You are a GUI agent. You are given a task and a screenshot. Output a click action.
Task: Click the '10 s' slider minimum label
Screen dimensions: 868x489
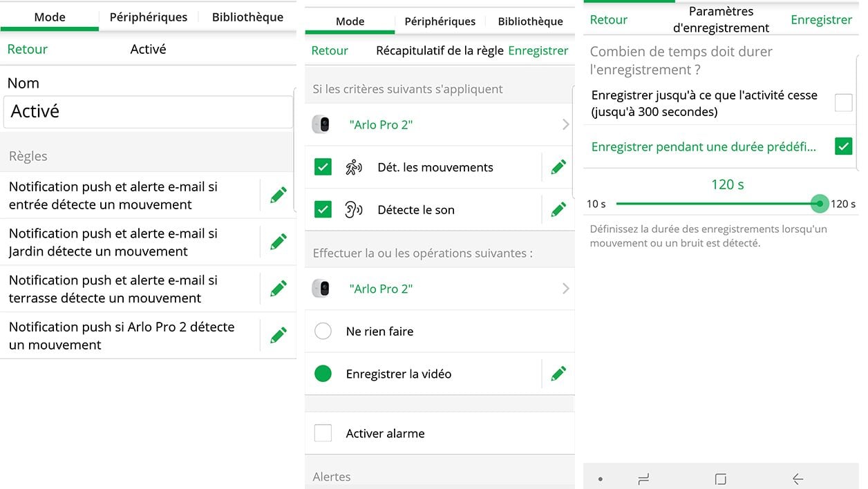coord(596,204)
